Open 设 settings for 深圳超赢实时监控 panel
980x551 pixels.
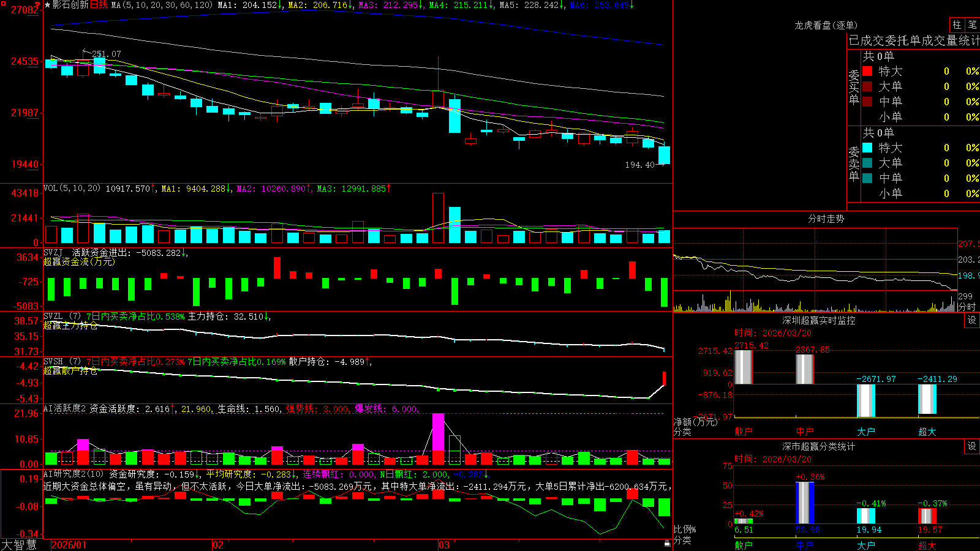point(972,320)
